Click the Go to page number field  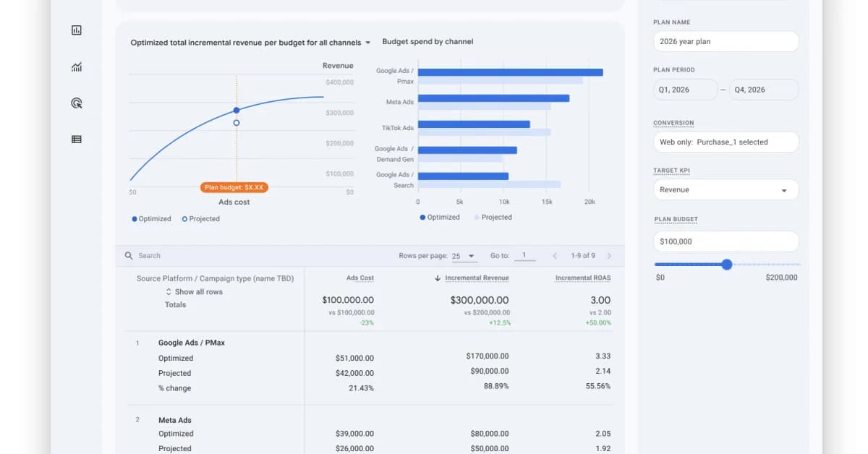(524, 255)
